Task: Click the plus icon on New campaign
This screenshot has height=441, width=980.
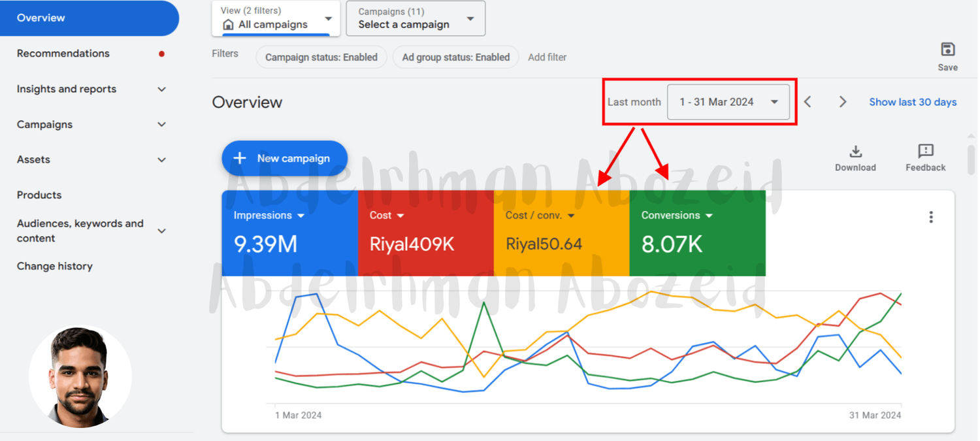Action: click(x=240, y=158)
